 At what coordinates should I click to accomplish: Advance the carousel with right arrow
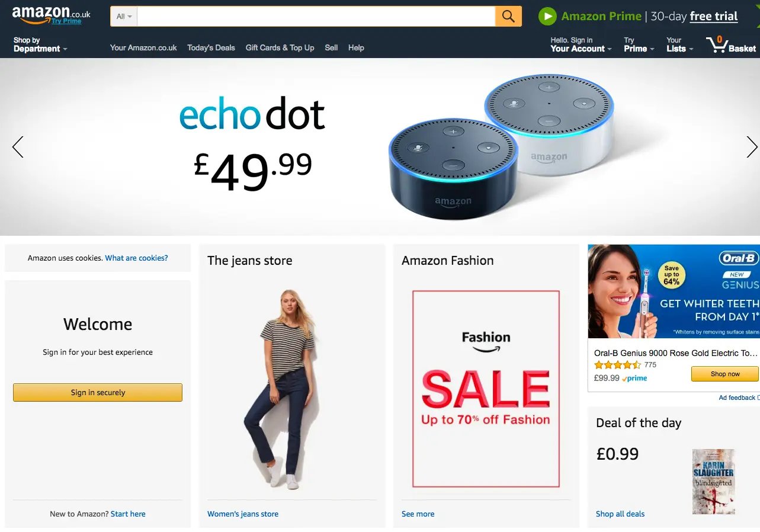point(752,147)
